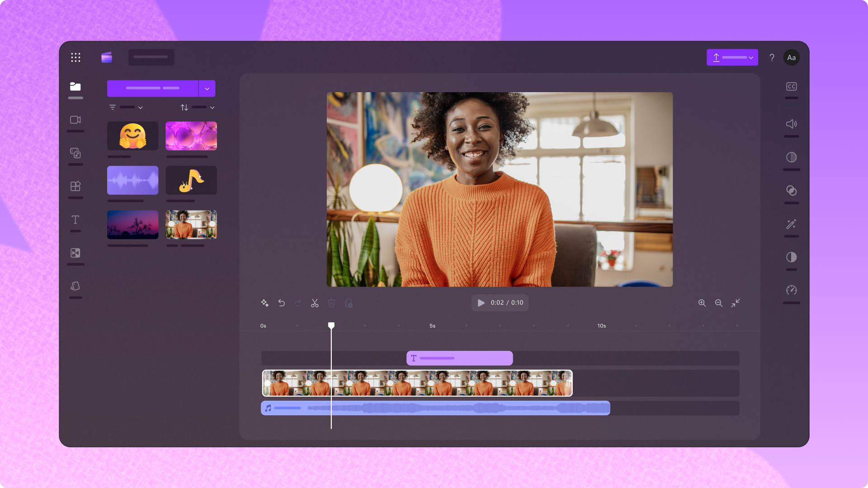Zoom in on the timeline with magnifier
Viewport: 868px width, 488px height.
[702, 303]
